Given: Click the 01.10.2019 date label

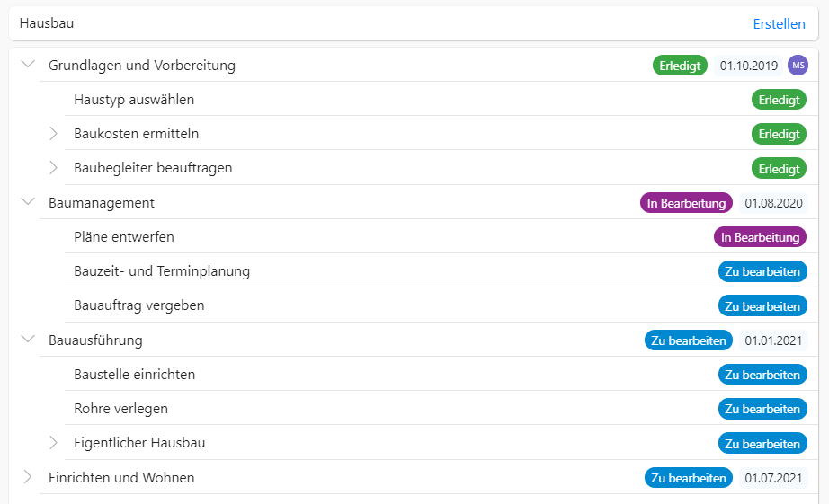Looking at the screenshot, I should 749,66.
